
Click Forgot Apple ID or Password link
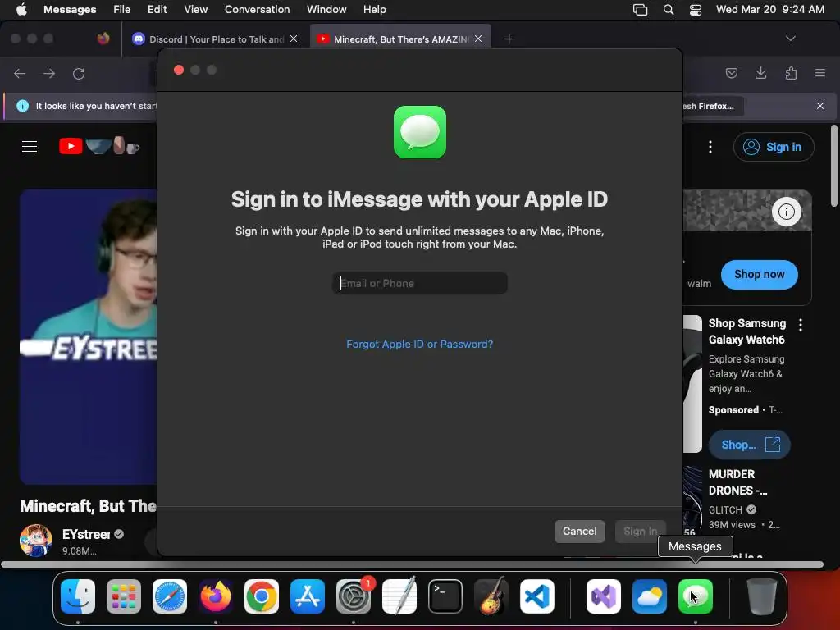tap(419, 344)
